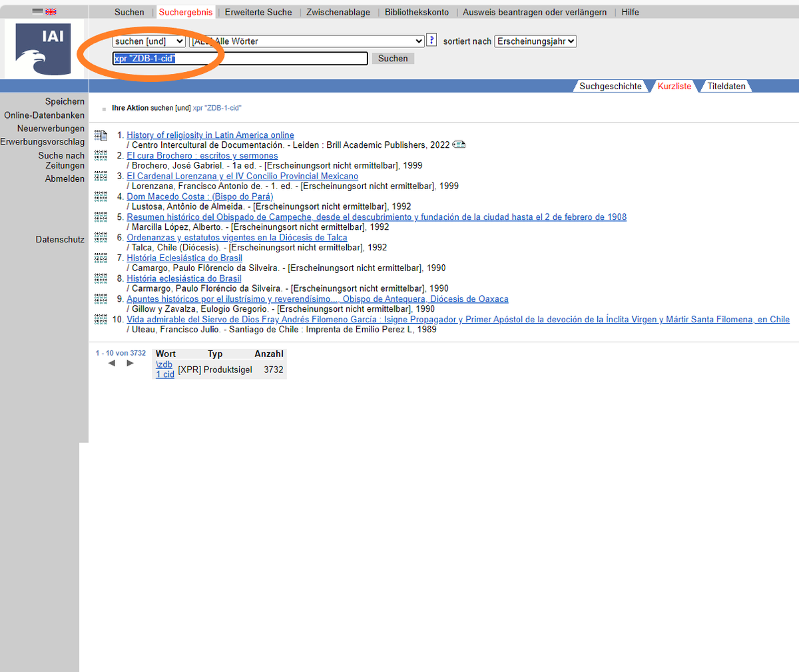The image size is (799, 672).
Task: Click record icon for result 1 History of religiosity
Action: [x=101, y=136]
